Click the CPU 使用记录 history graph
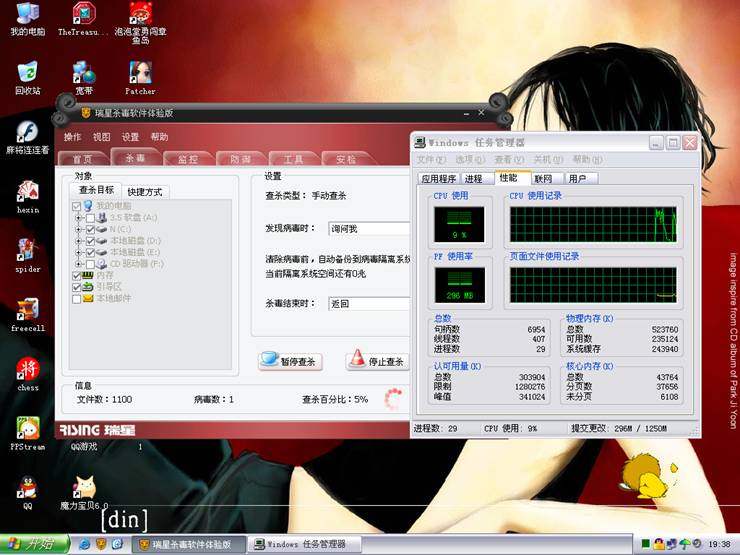 pyautogui.click(x=593, y=225)
